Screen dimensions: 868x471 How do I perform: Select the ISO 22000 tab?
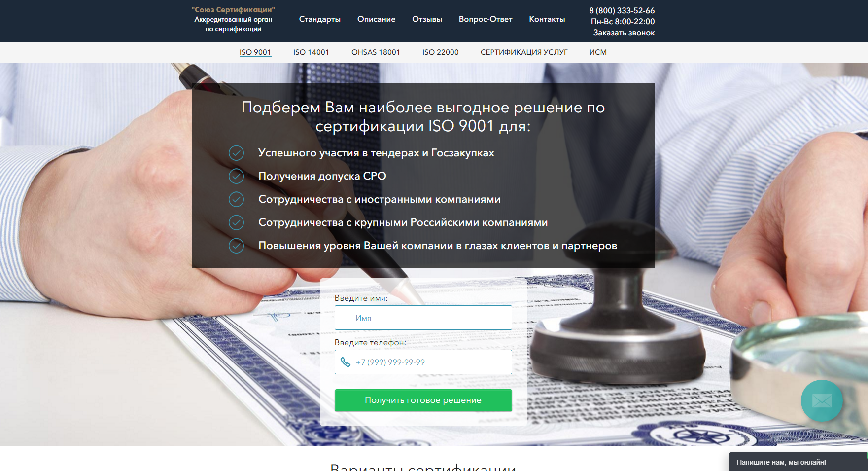tap(440, 52)
